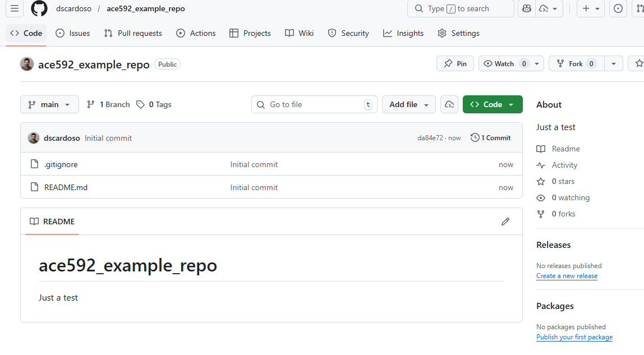
Task: Open the 0 Tags link
Action: point(154,105)
